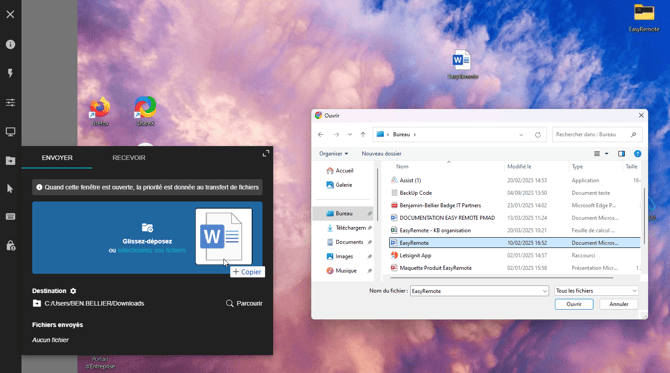Click the lock icon in left sidebar
The width and height of the screenshot is (670, 373).
click(x=10, y=246)
